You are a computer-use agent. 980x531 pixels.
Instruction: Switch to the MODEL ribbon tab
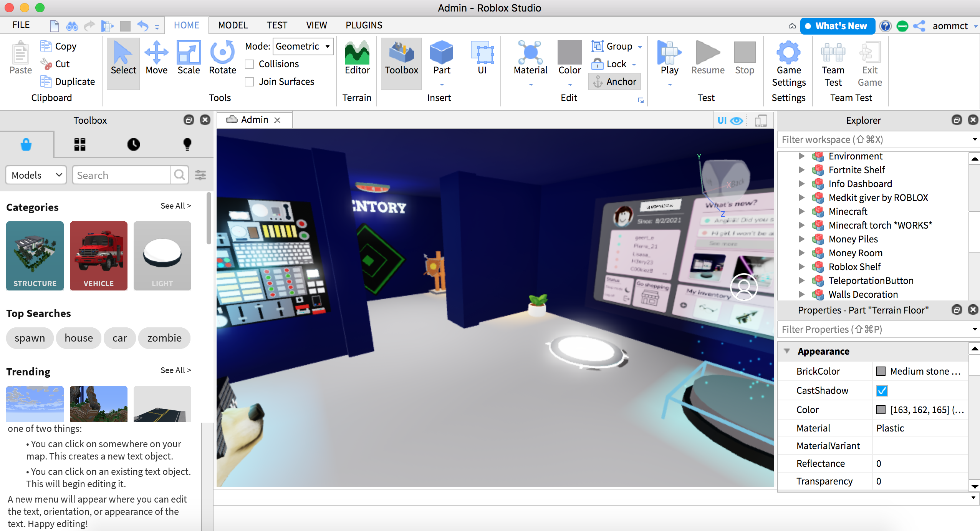[x=233, y=25]
